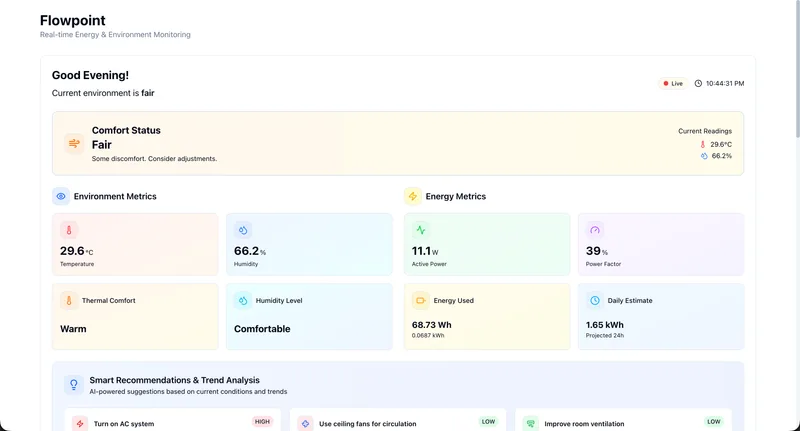This screenshot has height=431, width=800.
Task: Click the HIGH priority badge
Action: [x=262, y=422]
